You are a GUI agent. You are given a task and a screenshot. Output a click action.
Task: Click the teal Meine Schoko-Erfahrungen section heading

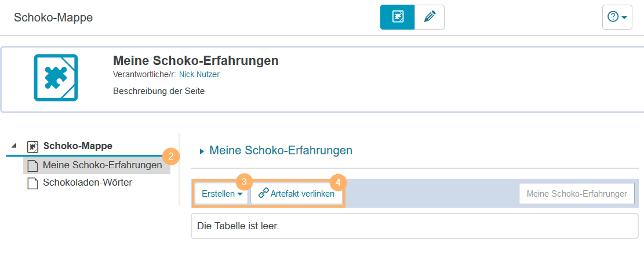click(x=281, y=150)
